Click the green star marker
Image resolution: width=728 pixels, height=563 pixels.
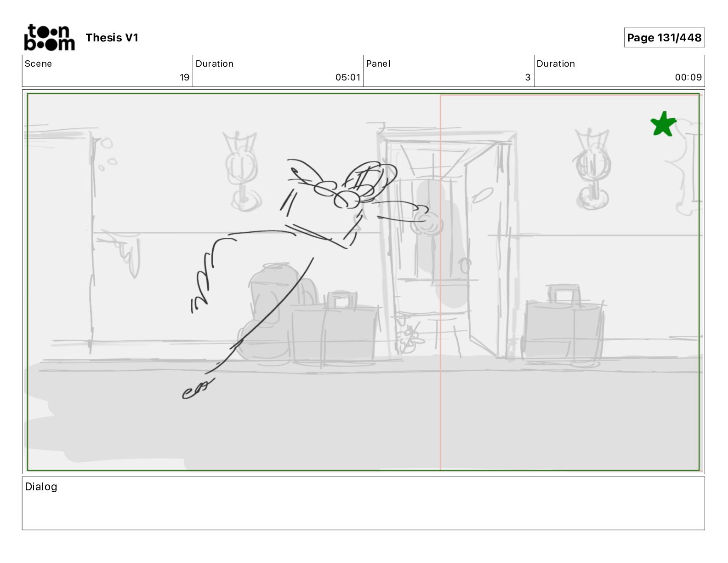coord(663,124)
